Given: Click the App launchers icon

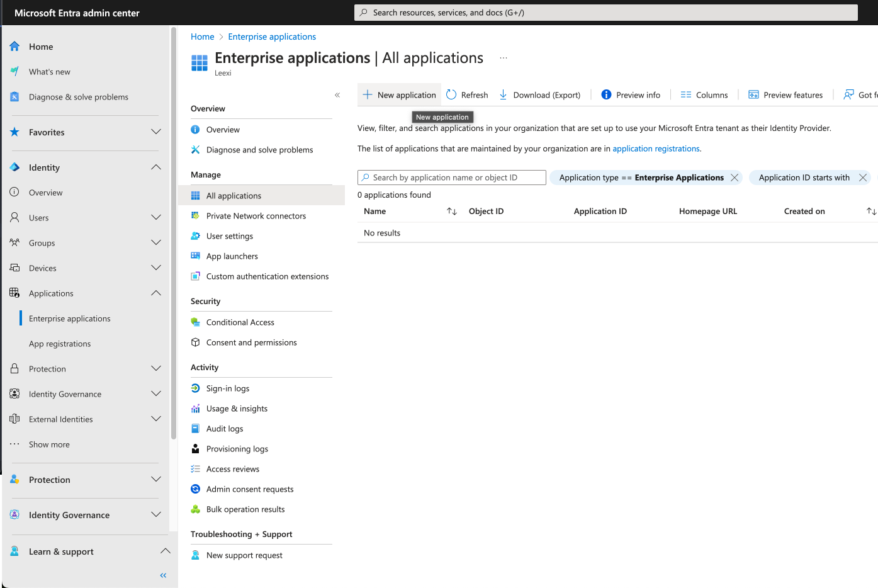Looking at the screenshot, I should (195, 256).
